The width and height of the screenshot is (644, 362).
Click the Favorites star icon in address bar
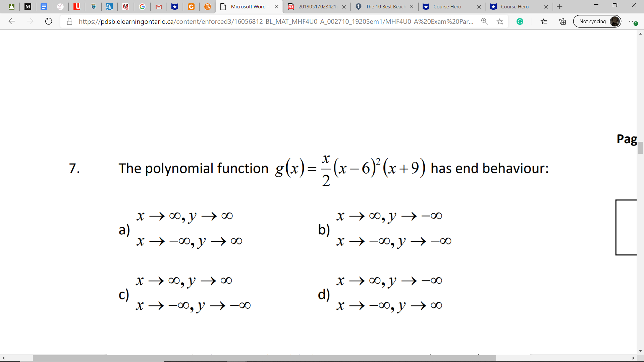[x=500, y=21]
